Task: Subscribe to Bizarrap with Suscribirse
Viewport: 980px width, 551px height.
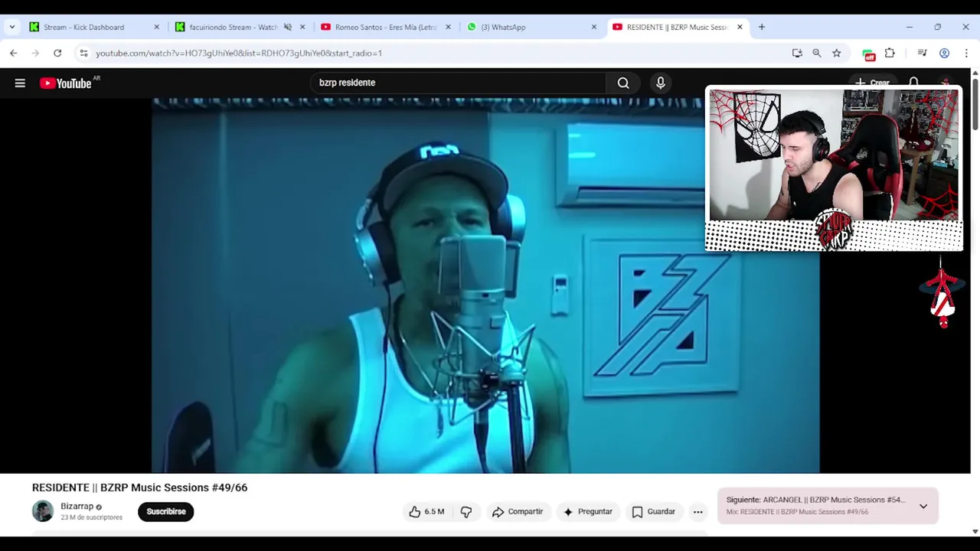Action: click(166, 512)
